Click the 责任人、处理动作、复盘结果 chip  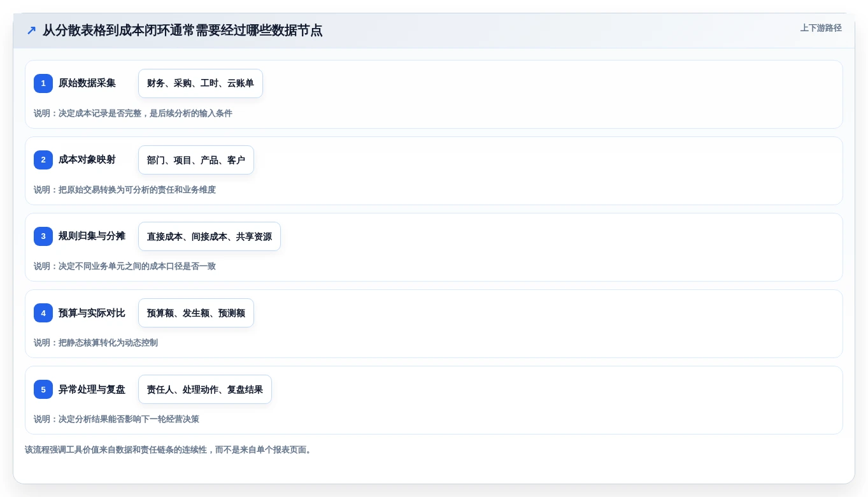point(205,389)
